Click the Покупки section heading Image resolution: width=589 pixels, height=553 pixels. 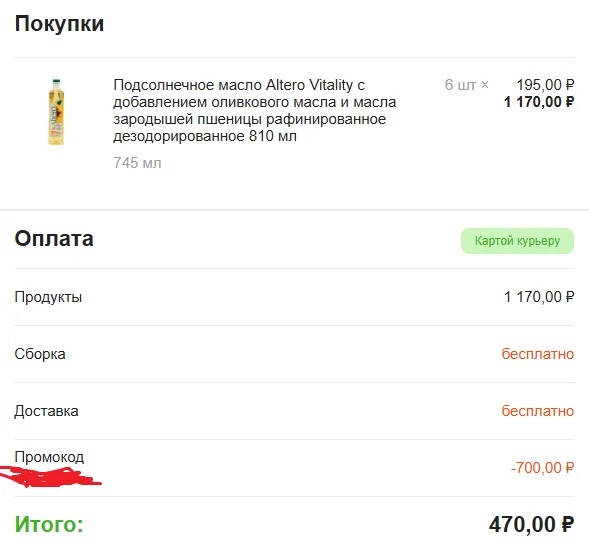click(59, 24)
